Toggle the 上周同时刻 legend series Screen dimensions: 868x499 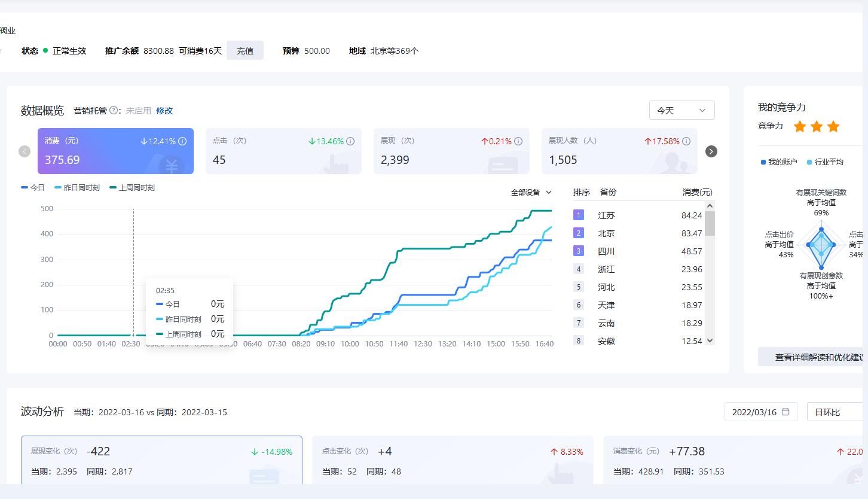pos(132,187)
